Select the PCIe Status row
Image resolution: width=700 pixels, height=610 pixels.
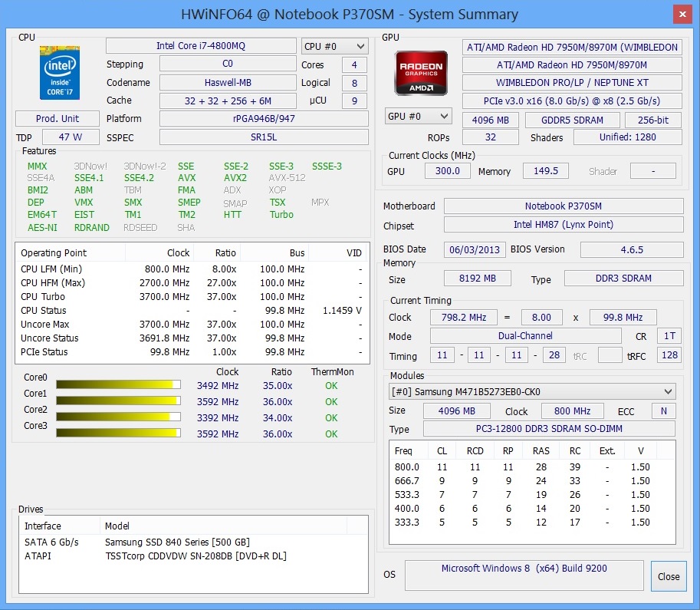click(192, 352)
